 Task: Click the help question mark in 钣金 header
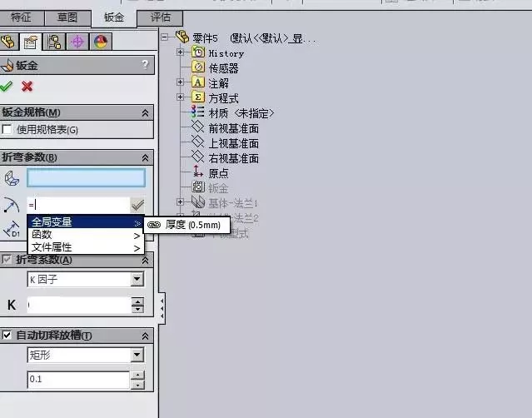[x=146, y=65]
